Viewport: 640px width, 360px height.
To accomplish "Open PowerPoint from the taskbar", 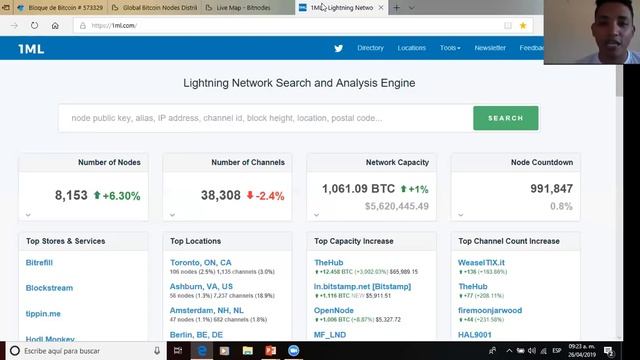I will click(270, 351).
